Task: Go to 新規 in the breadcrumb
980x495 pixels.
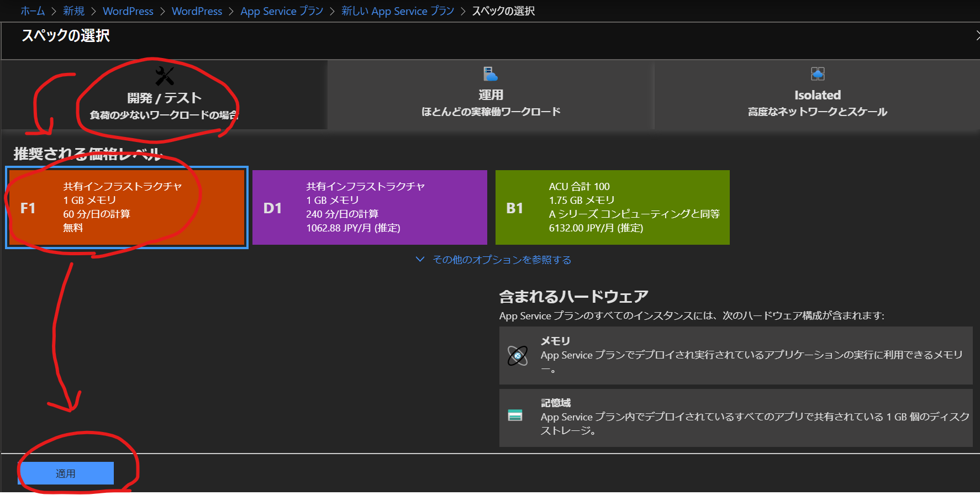Action: (74, 11)
